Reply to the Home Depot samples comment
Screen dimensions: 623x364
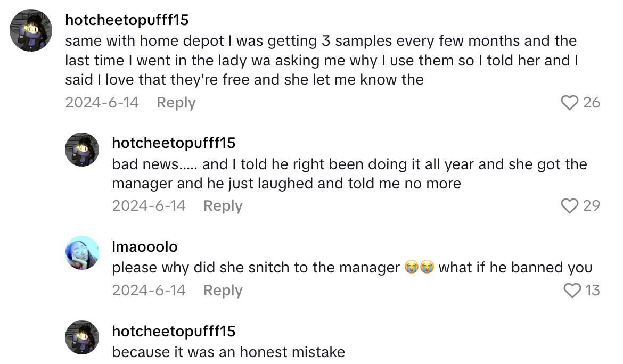[176, 102]
